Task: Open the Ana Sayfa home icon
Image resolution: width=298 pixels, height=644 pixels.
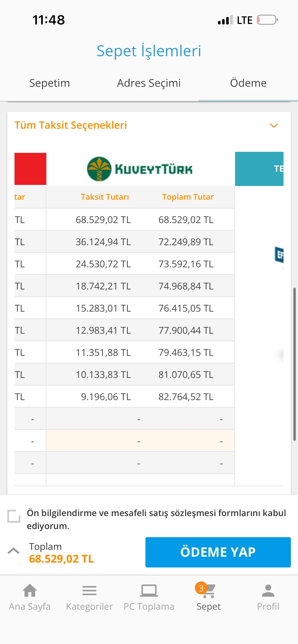Action: (x=30, y=590)
